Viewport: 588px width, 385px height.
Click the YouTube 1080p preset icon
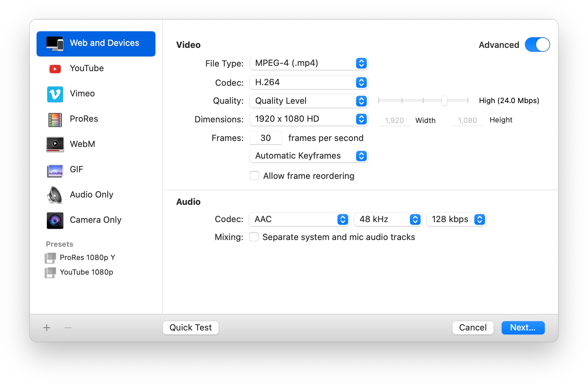click(50, 273)
